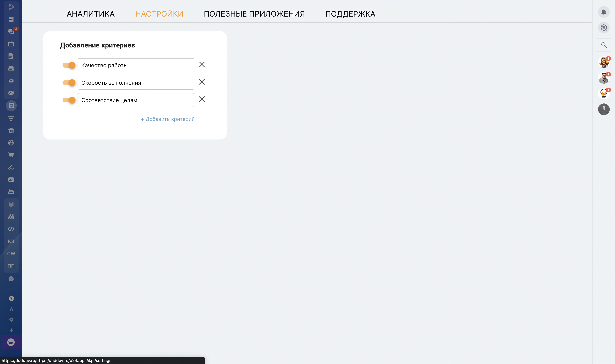Open the ПОДДЕРЖКА tab
Viewport: 615px width, 364px height.
click(x=350, y=14)
